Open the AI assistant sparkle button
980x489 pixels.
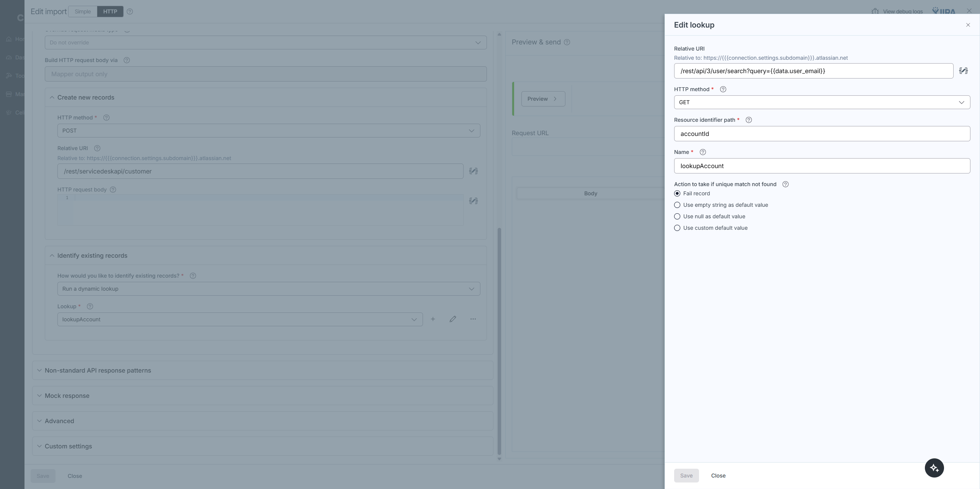934,468
